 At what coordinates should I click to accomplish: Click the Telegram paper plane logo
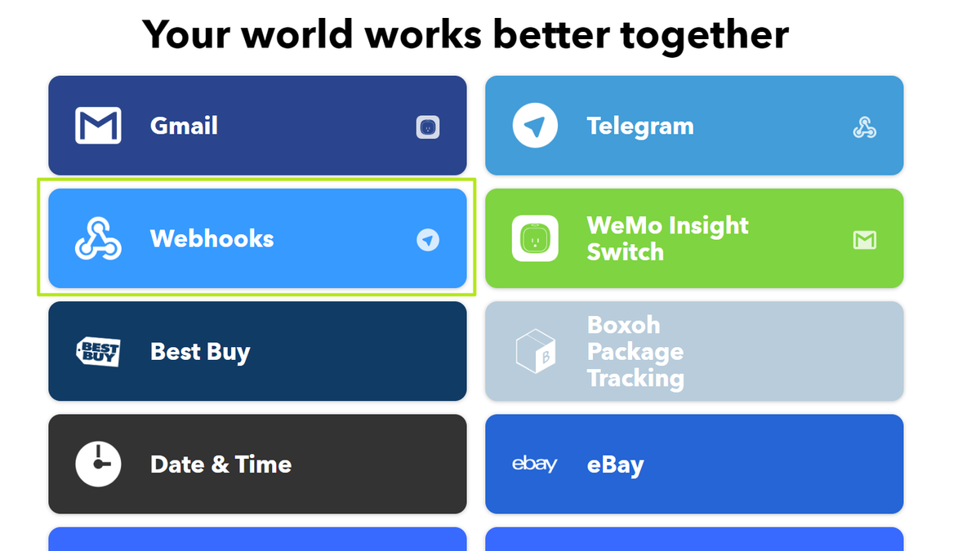[x=535, y=126]
